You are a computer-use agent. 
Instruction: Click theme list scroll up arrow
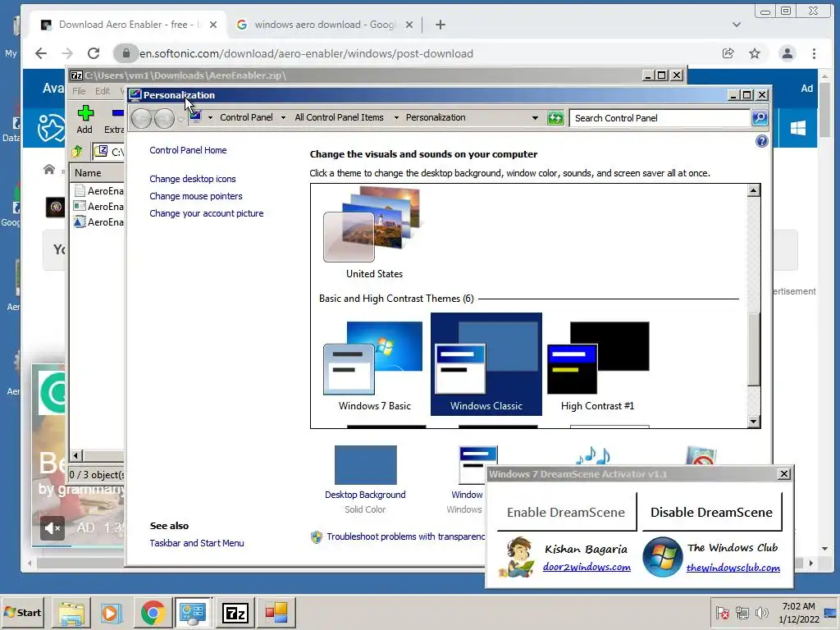(753, 190)
